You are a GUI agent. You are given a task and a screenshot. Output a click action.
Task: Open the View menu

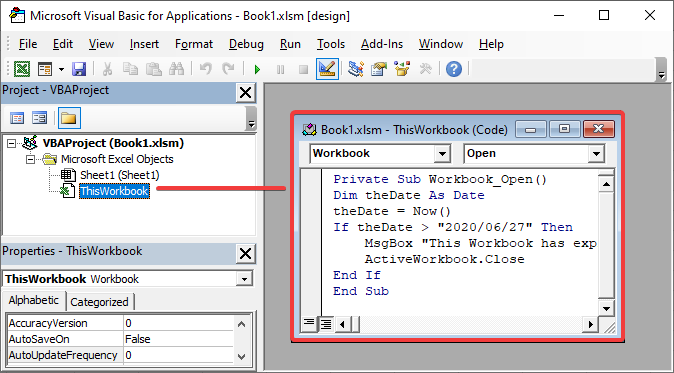(101, 44)
